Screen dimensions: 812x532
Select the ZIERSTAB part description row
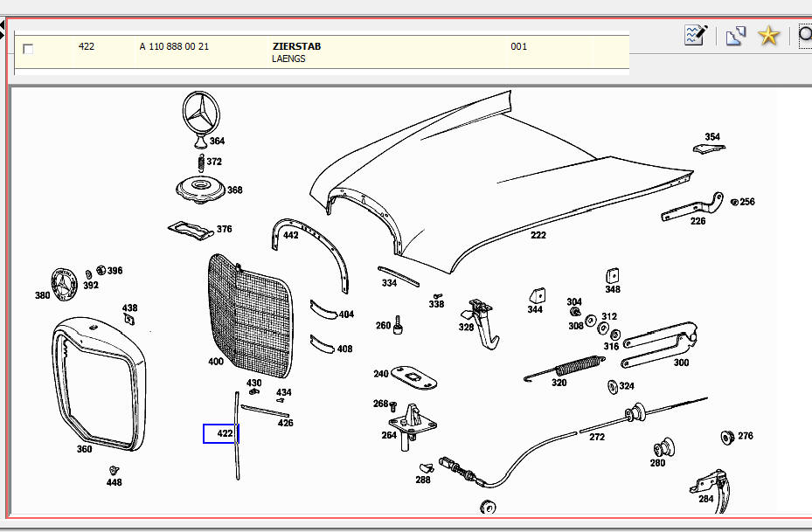point(296,46)
